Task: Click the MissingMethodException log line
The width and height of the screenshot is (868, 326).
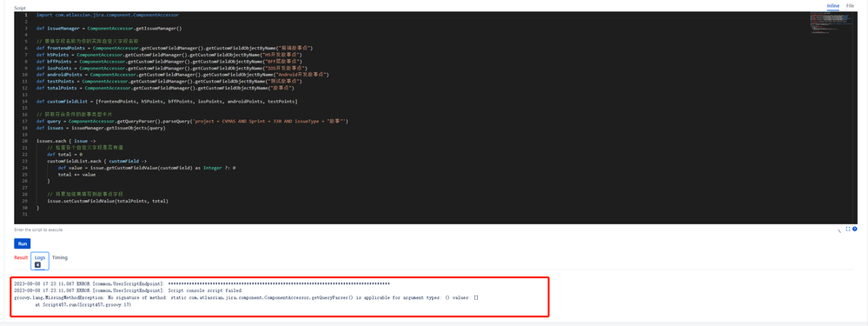Action: [247, 297]
